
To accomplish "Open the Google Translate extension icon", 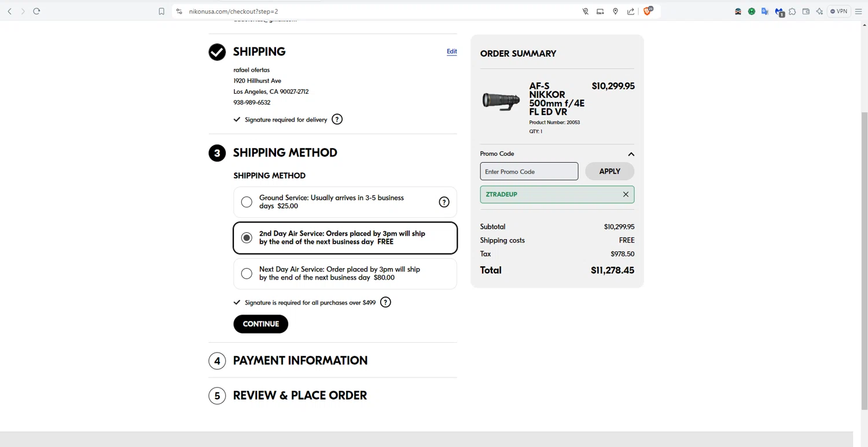I will coord(765,11).
